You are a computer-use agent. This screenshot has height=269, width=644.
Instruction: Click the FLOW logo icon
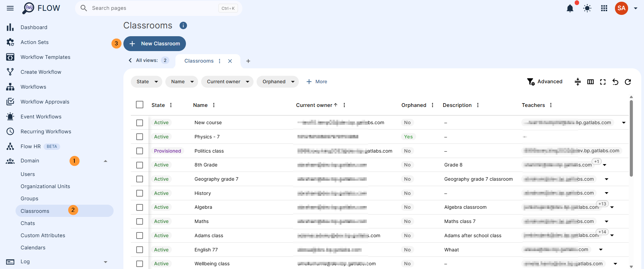pyautogui.click(x=28, y=8)
